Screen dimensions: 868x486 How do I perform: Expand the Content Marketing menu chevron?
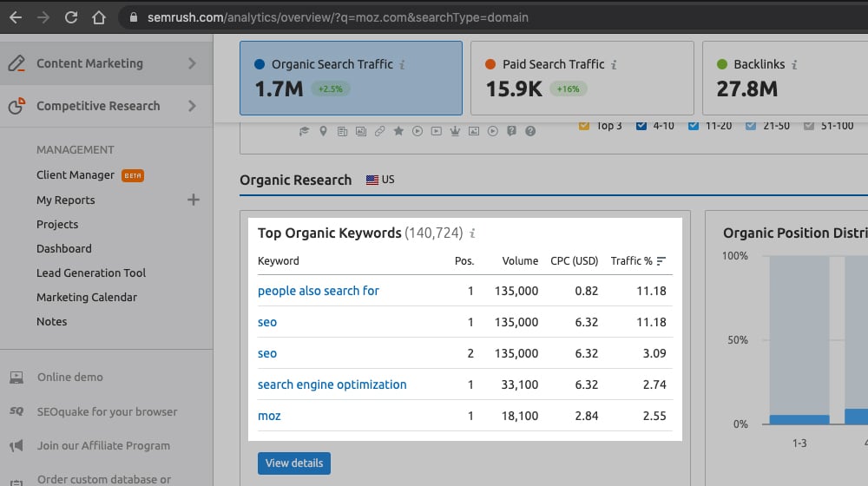(x=192, y=63)
